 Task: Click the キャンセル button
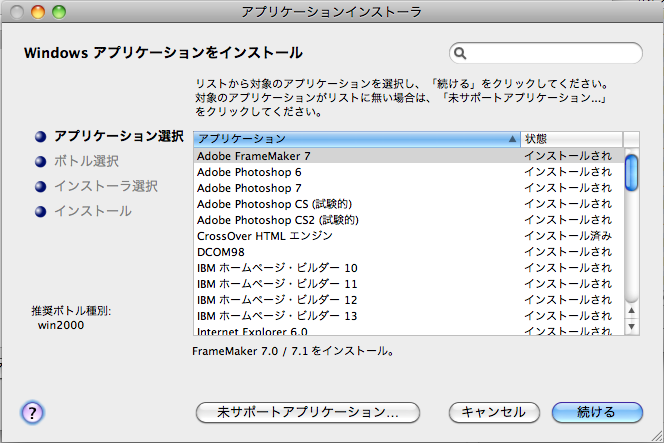(x=494, y=412)
